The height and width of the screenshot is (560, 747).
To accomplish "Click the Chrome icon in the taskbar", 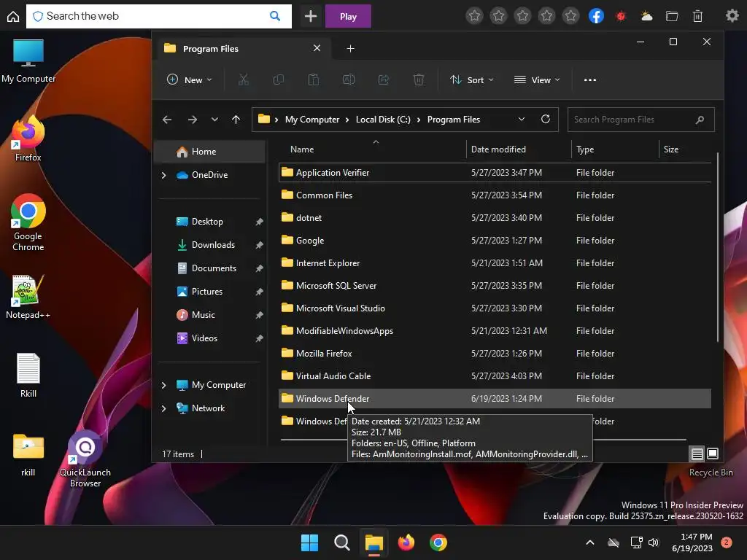I will (438, 542).
